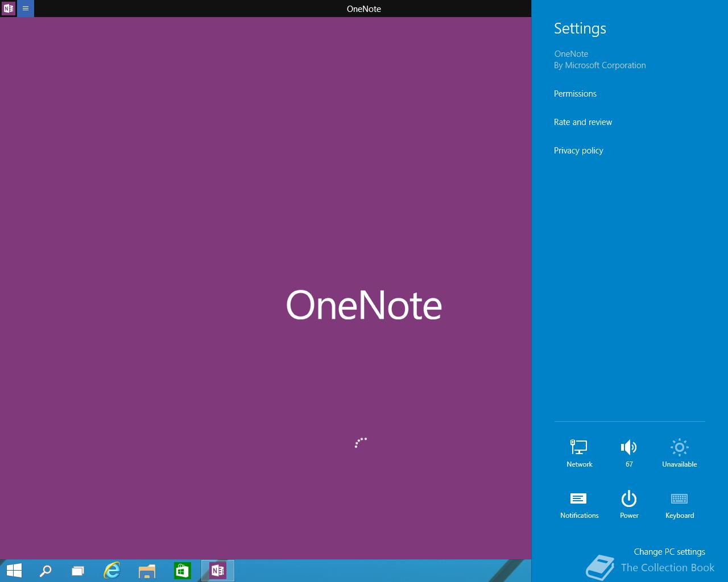Image resolution: width=728 pixels, height=582 pixels.
Task: Open the Privacy policy link
Action: 578,151
